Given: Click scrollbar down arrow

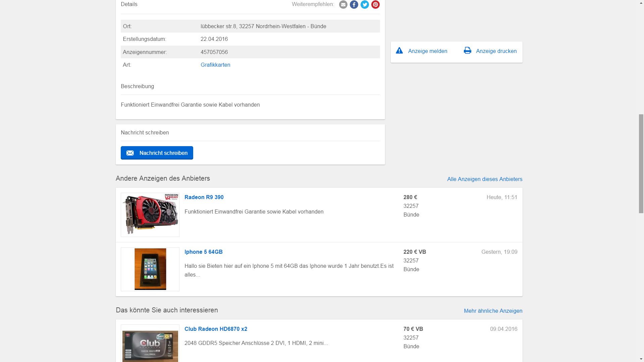Looking at the screenshot, I should (x=641, y=359).
